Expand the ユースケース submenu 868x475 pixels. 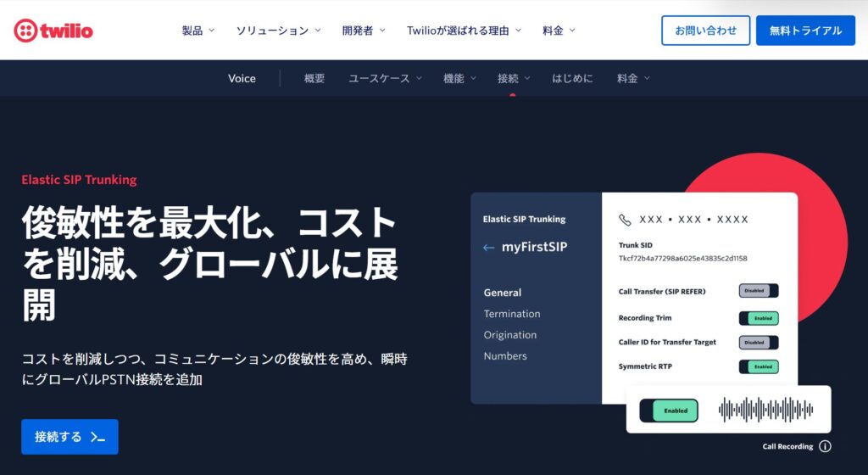[x=386, y=79]
